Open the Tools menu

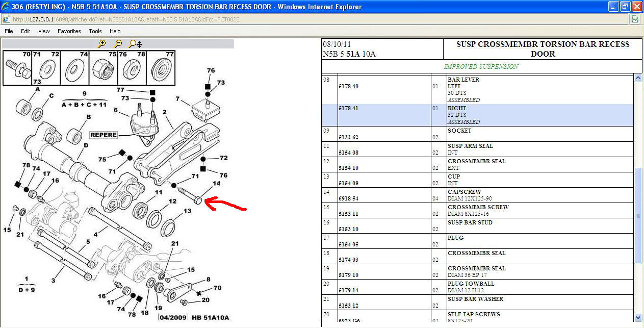pyautogui.click(x=95, y=31)
